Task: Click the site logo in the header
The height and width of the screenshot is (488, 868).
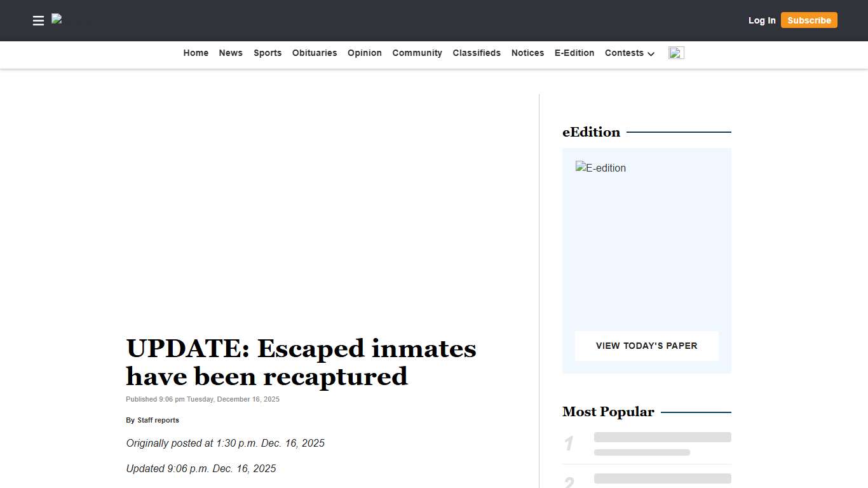Action: 70,20
